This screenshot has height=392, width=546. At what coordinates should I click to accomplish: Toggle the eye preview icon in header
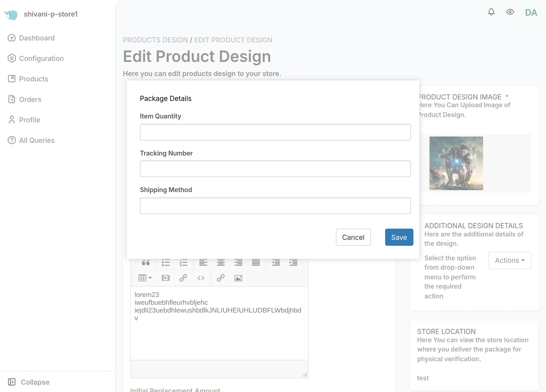pos(510,12)
